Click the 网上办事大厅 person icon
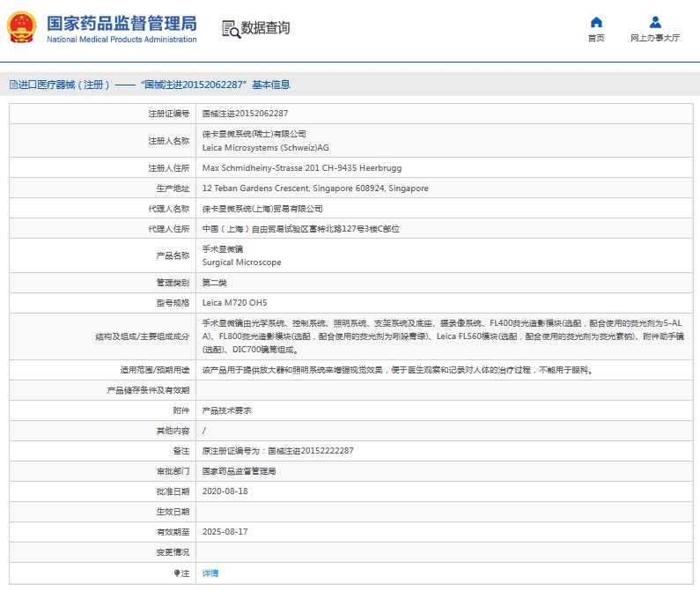 click(x=655, y=22)
